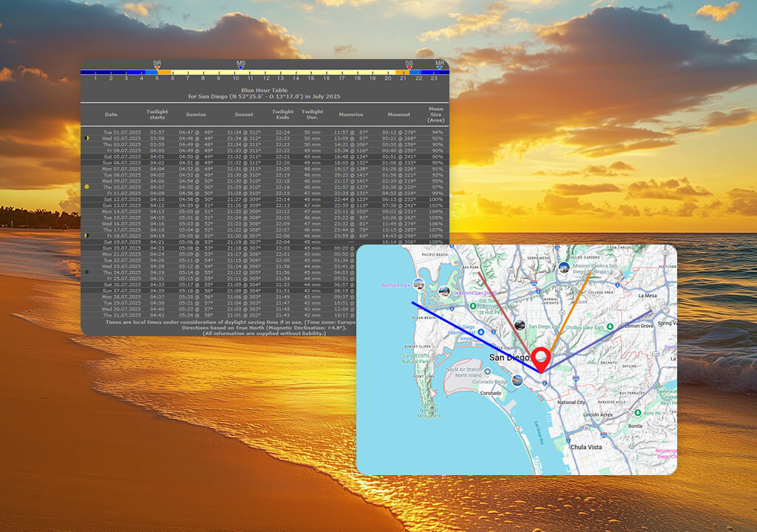Open the Coronado Bridge photo marker
757x532 pixels.
pos(517,381)
